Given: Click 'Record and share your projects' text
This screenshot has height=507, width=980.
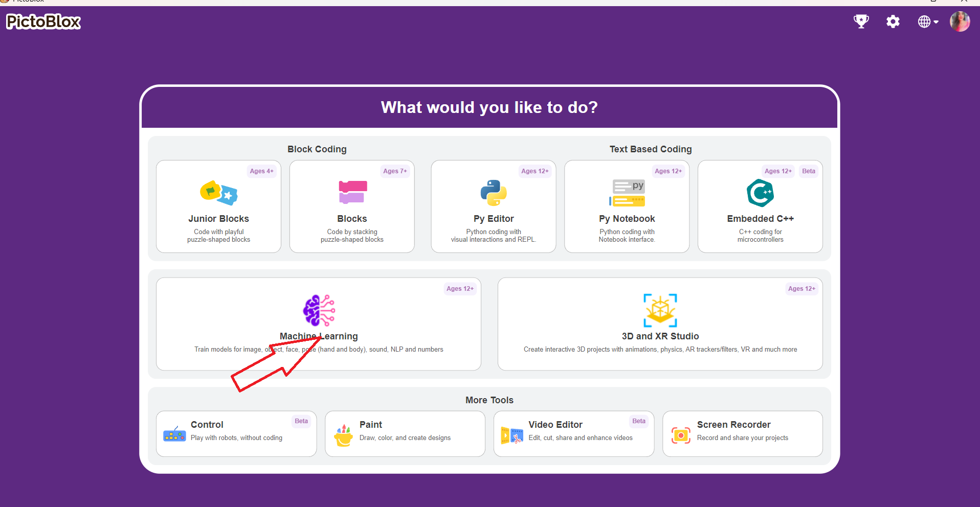Looking at the screenshot, I should pos(743,438).
